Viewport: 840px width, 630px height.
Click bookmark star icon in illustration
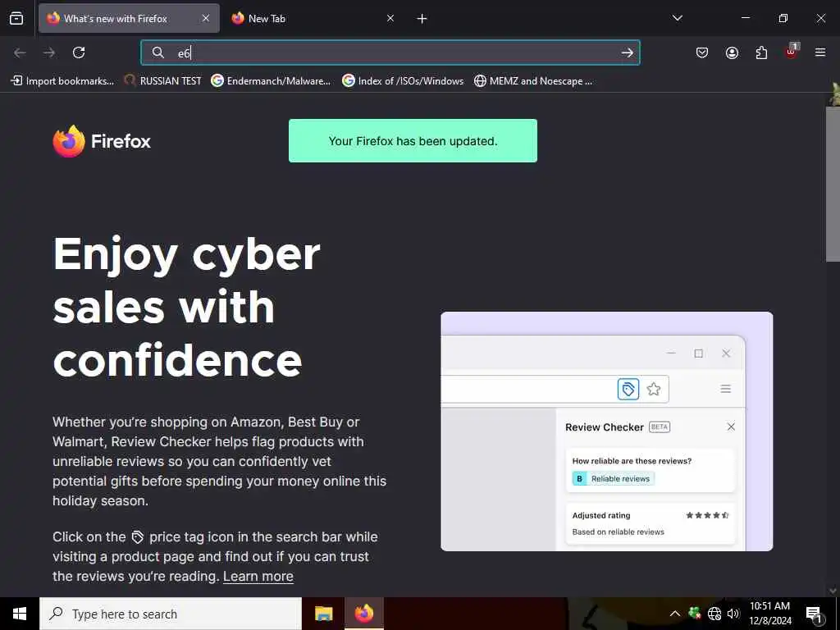click(654, 389)
